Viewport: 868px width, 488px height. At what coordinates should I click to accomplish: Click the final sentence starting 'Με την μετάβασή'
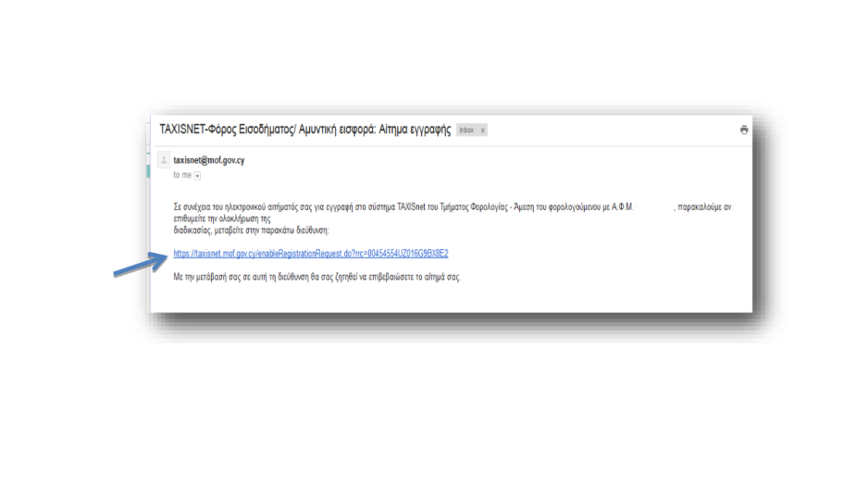(x=316, y=277)
